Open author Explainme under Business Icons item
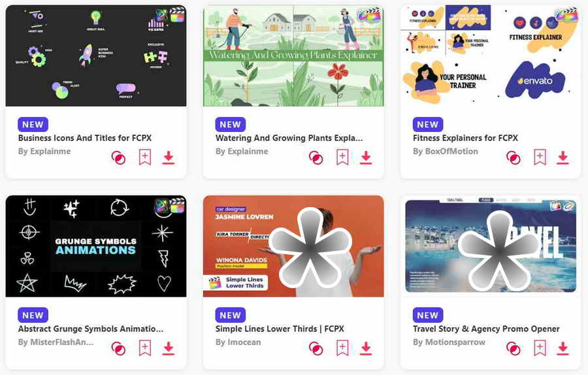The image size is (588, 375). click(x=44, y=152)
